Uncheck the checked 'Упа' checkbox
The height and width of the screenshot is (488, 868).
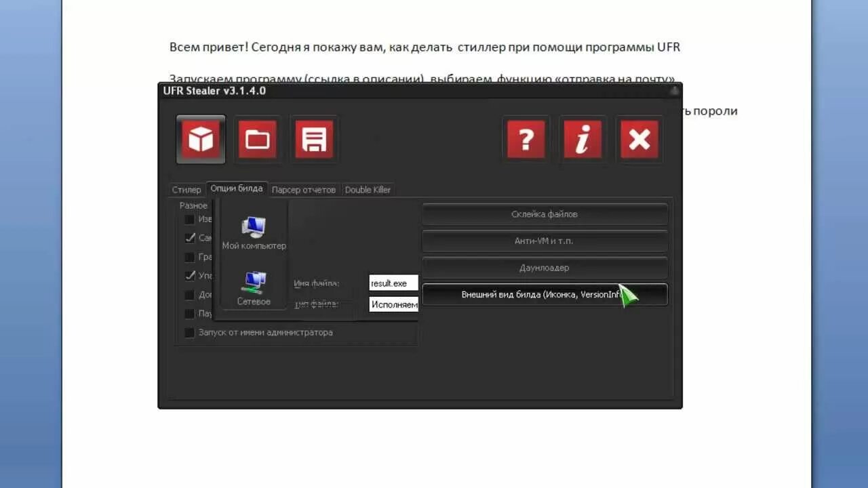point(190,276)
